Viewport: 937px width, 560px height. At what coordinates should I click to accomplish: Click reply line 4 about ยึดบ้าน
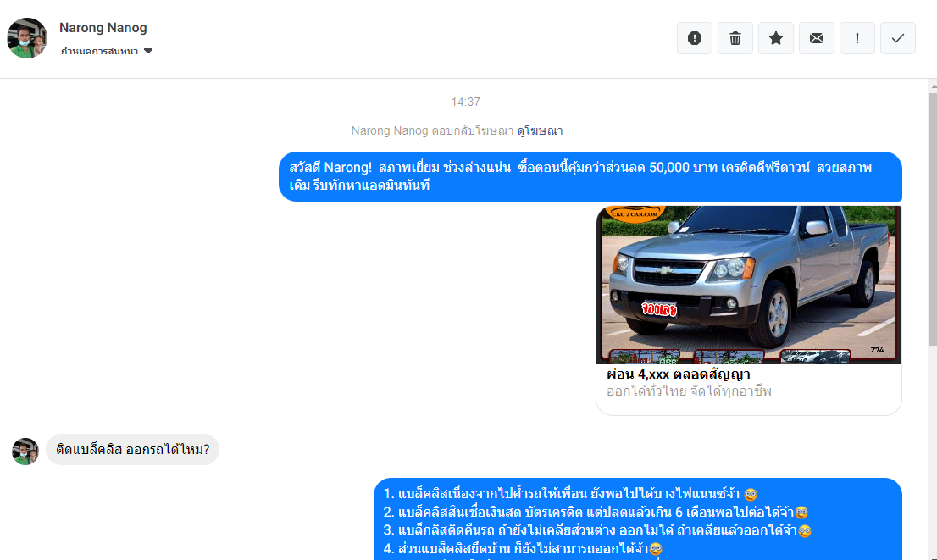[524, 548]
